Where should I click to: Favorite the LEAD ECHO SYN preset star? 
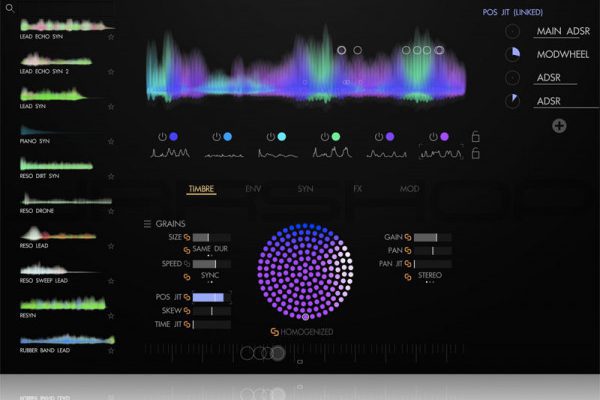[111, 36]
